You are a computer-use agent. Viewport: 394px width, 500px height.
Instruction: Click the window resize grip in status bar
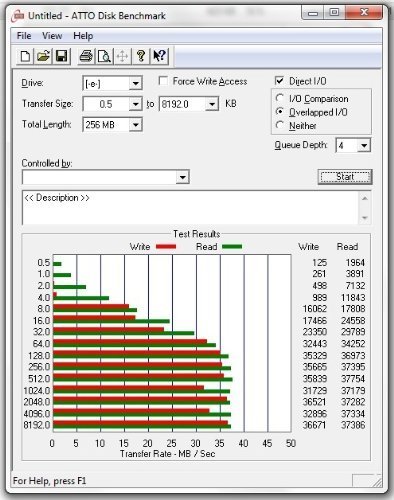point(377,482)
